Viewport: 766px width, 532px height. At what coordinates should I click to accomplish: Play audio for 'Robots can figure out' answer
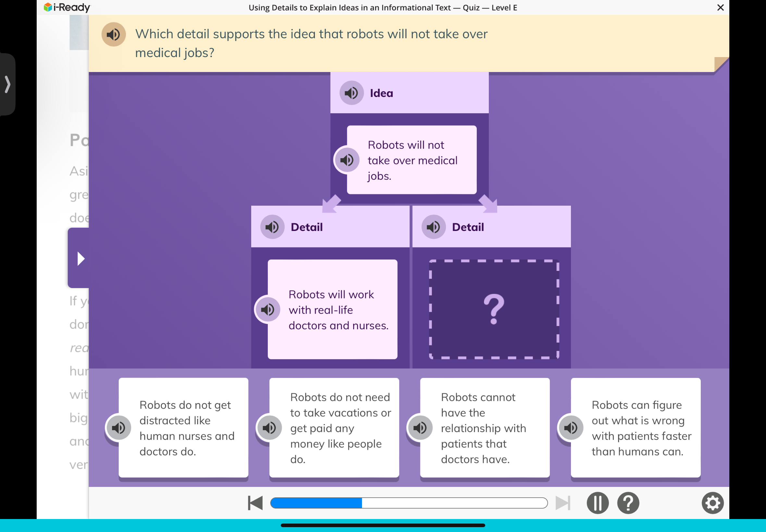(x=571, y=428)
